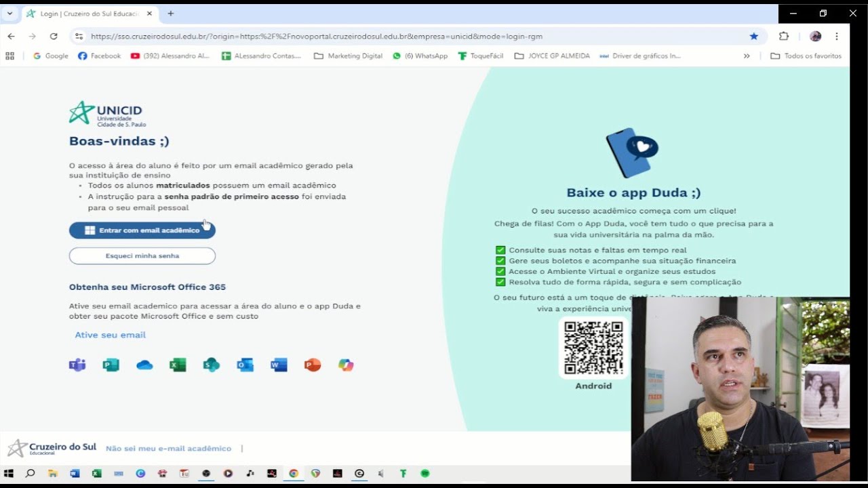The height and width of the screenshot is (488, 868).
Task: Open a new browser tab
Action: pyautogui.click(x=170, y=14)
